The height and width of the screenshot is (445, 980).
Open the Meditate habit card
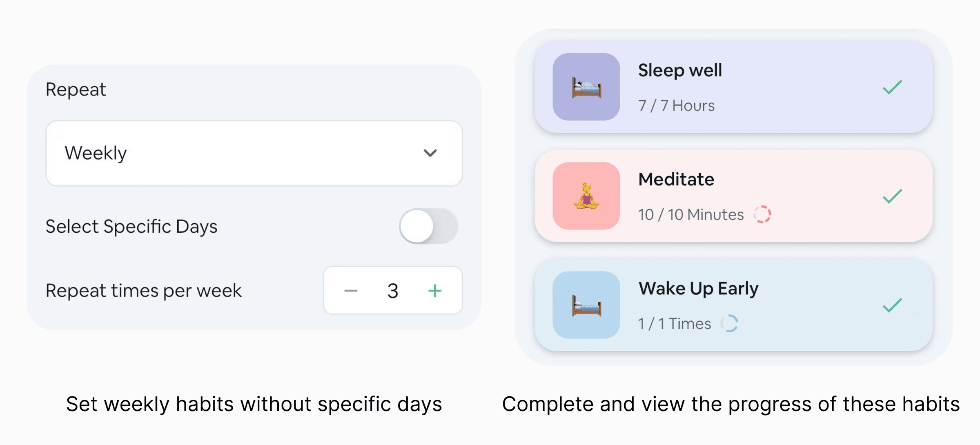click(x=733, y=196)
